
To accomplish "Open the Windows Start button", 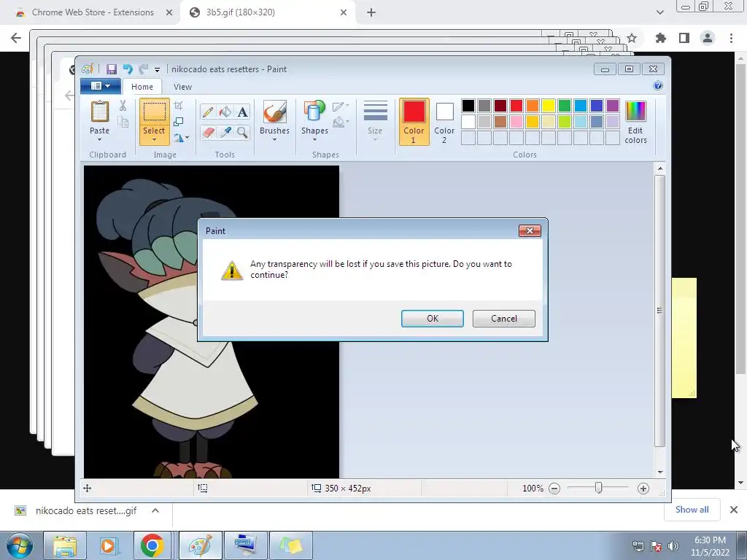I will tap(20, 545).
